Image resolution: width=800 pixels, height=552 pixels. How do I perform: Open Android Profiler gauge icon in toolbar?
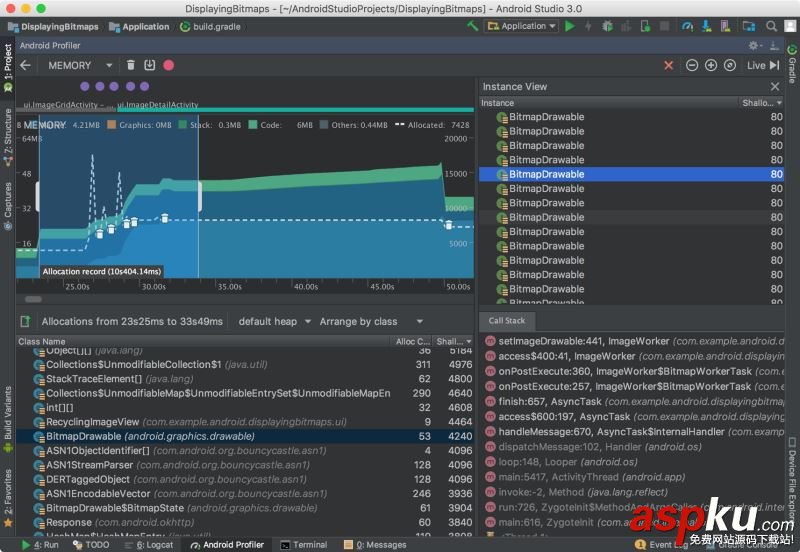[x=687, y=26]
